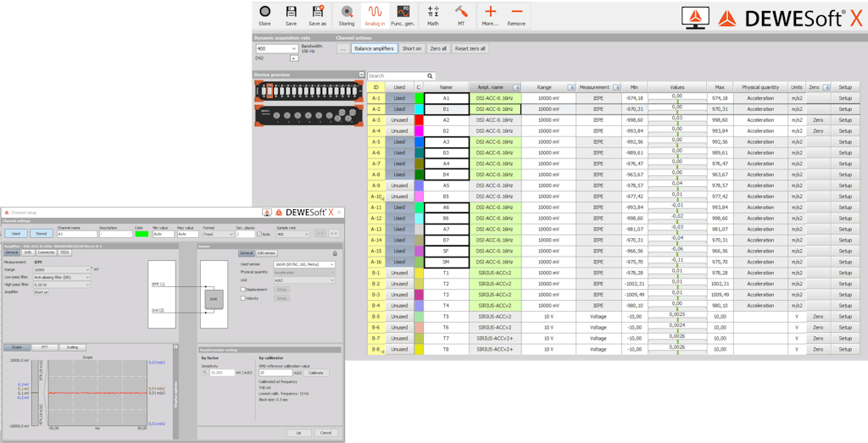Click the magnifier icon in Search box

point(430,75)
